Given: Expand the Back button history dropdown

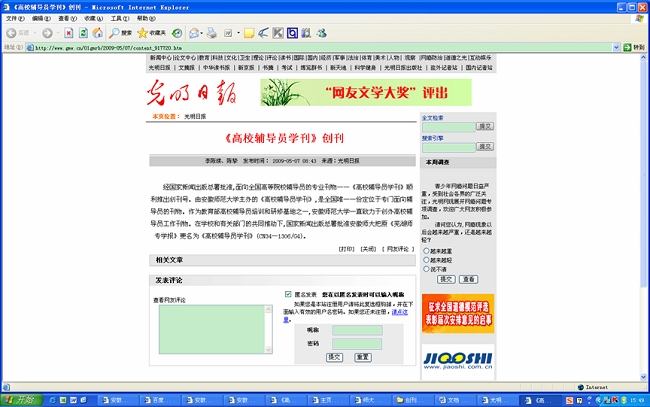Looking at the screenshot, I should point(35,33).
